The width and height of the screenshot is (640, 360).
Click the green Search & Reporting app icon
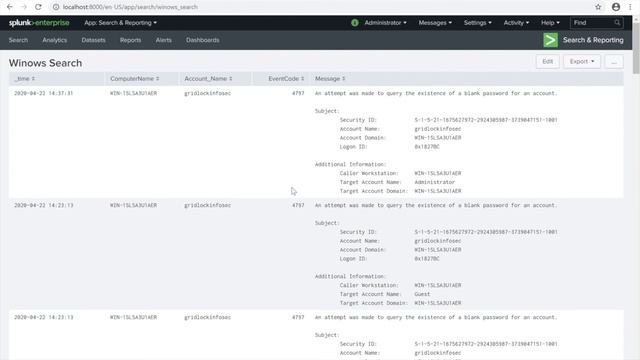[x=550, y=40]
